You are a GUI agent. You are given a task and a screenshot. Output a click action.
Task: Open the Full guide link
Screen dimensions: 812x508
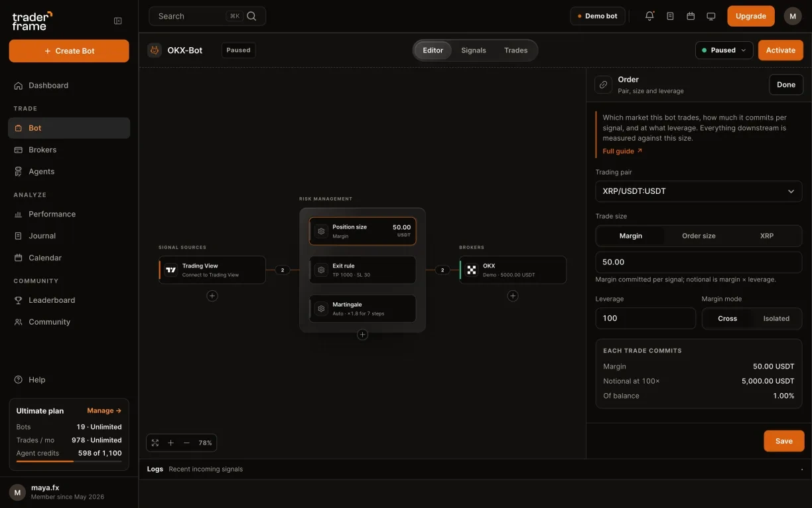(622, 151)
